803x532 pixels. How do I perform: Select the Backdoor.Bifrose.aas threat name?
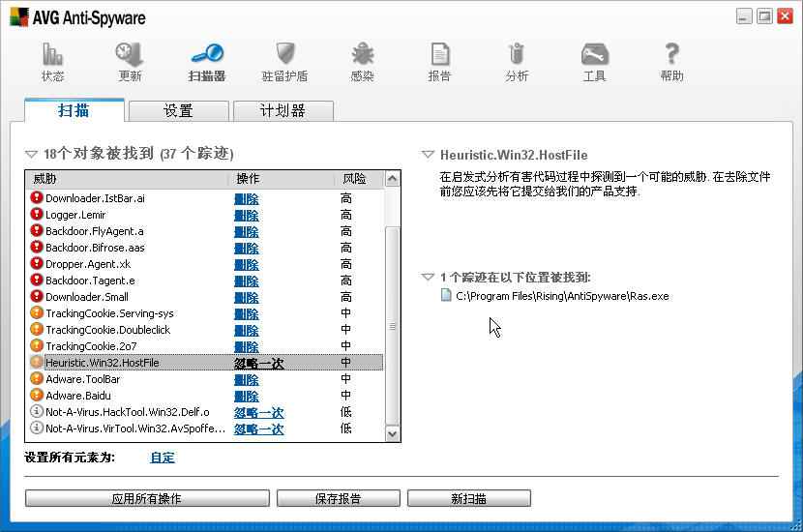(95, 248)
